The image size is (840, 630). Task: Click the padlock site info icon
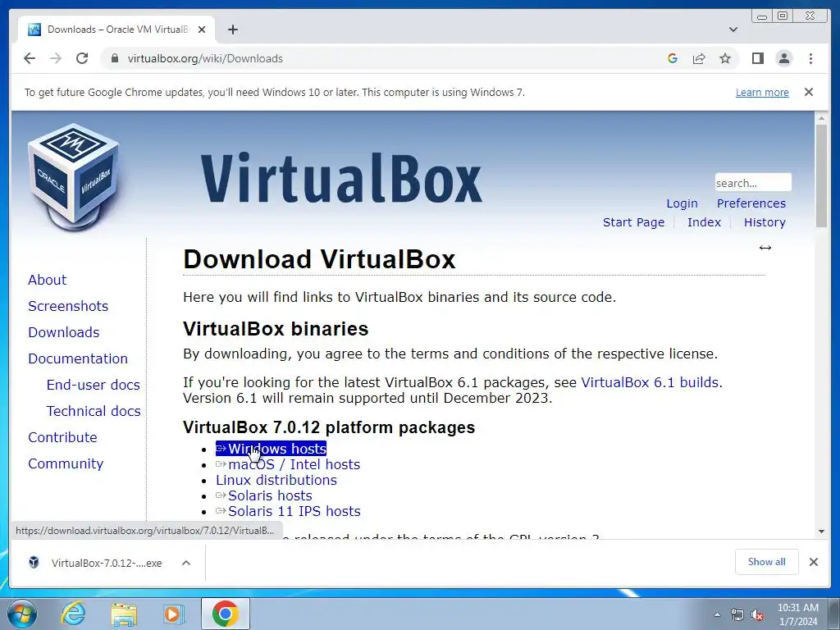click(114, 58)
